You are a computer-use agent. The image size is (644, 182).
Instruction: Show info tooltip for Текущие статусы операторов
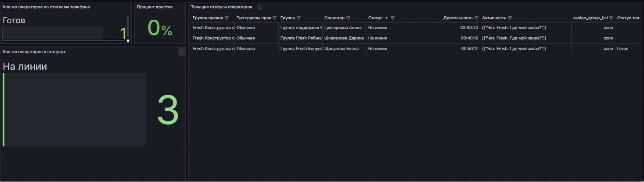point(259,7)
